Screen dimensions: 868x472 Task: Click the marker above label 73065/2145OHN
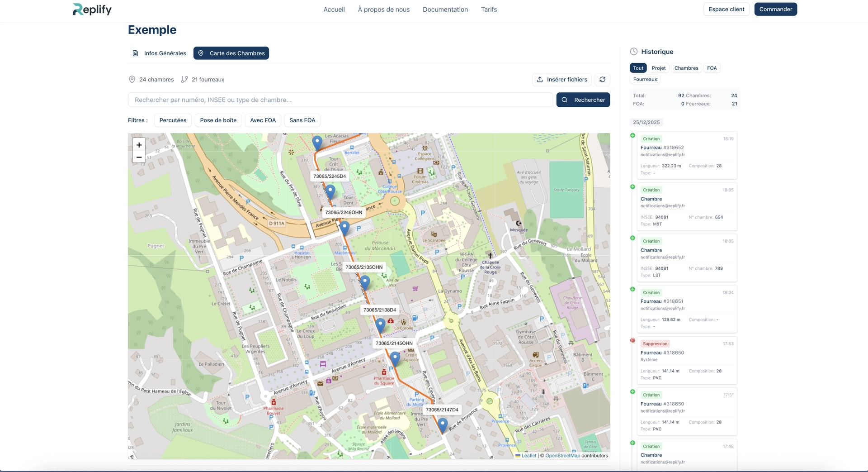tap(380, 324)
